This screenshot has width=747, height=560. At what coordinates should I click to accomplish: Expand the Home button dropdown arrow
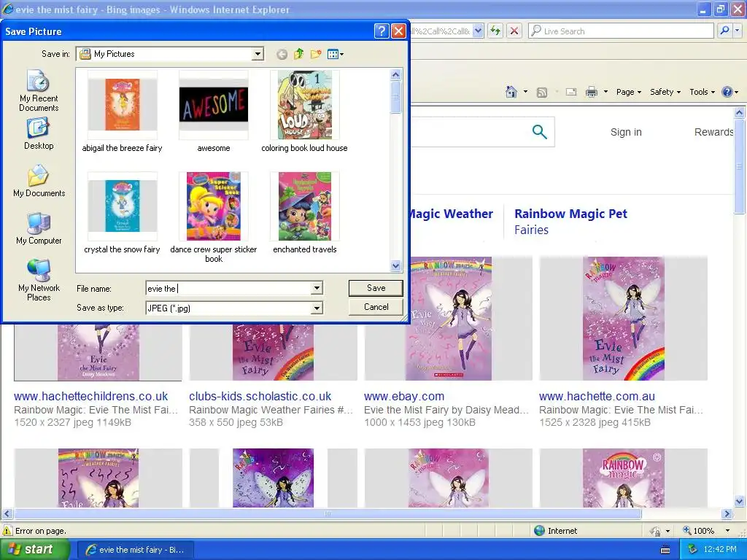coord(525,92)
